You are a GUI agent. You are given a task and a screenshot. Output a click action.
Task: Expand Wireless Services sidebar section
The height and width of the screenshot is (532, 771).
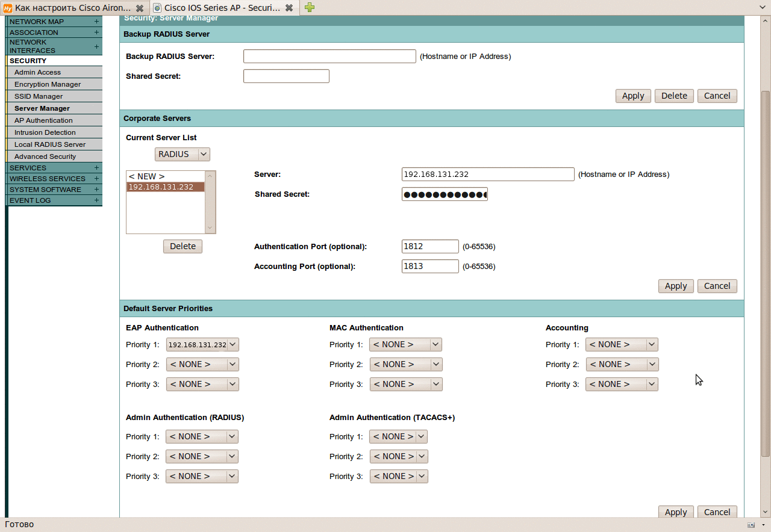click(96, 179)
